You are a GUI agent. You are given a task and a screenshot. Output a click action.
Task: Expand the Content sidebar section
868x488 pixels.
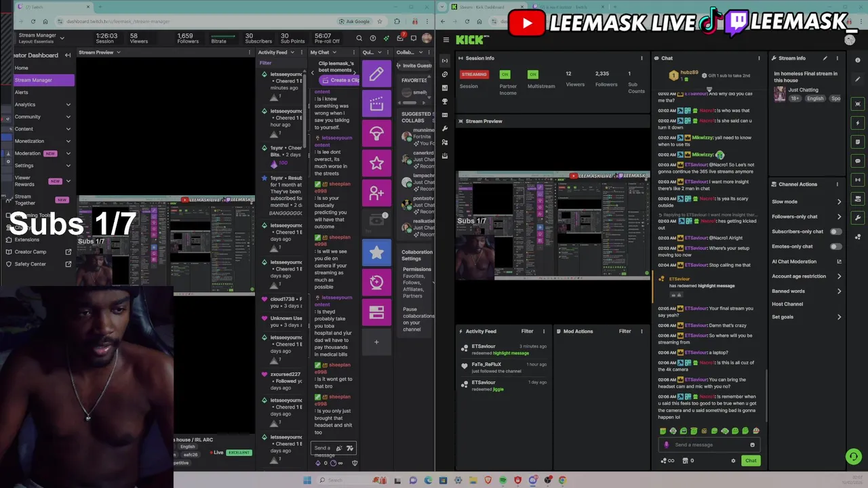tap(68, 129)
